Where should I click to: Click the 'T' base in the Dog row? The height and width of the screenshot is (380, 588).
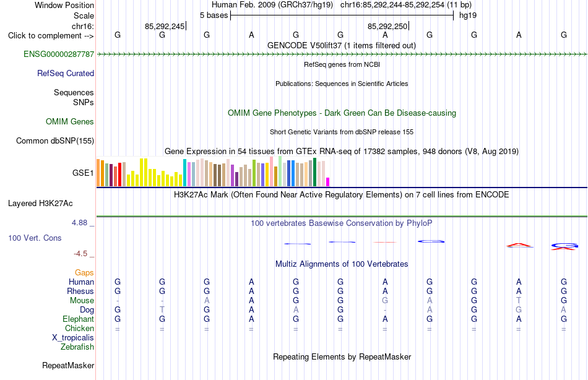162,310
